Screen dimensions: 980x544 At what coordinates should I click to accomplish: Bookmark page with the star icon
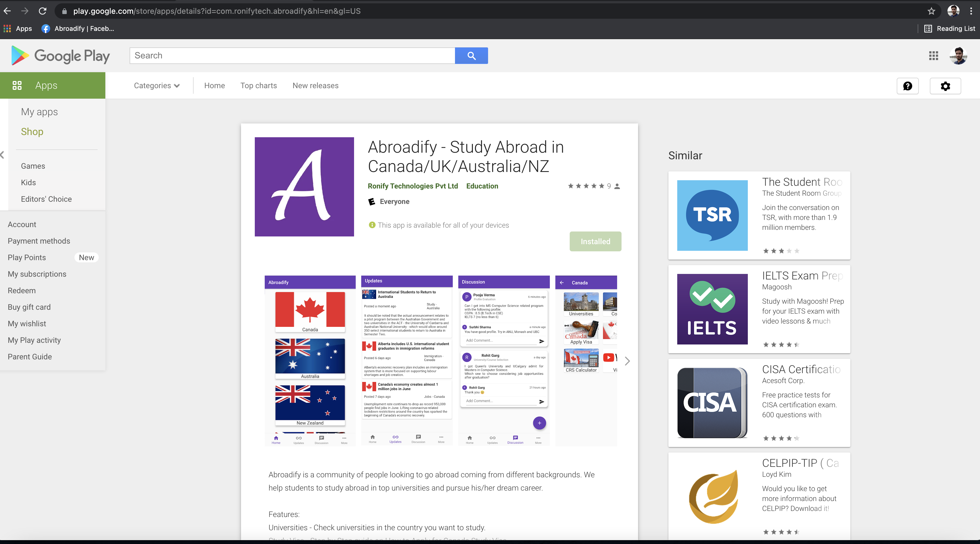coord(931,11)
